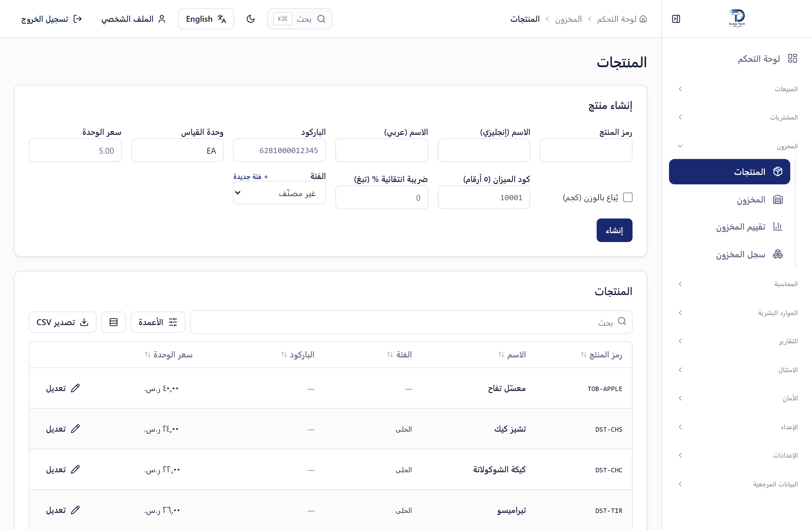Click تسجيل الخروج logout button
The width and height of the screenshot is (812, 530).
51,19
